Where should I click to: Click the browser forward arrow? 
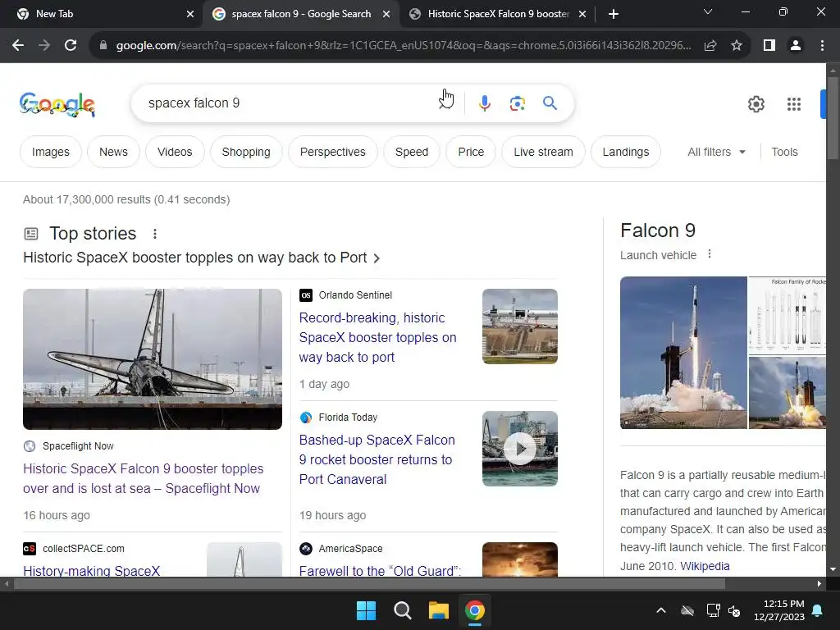coord(44,46)
